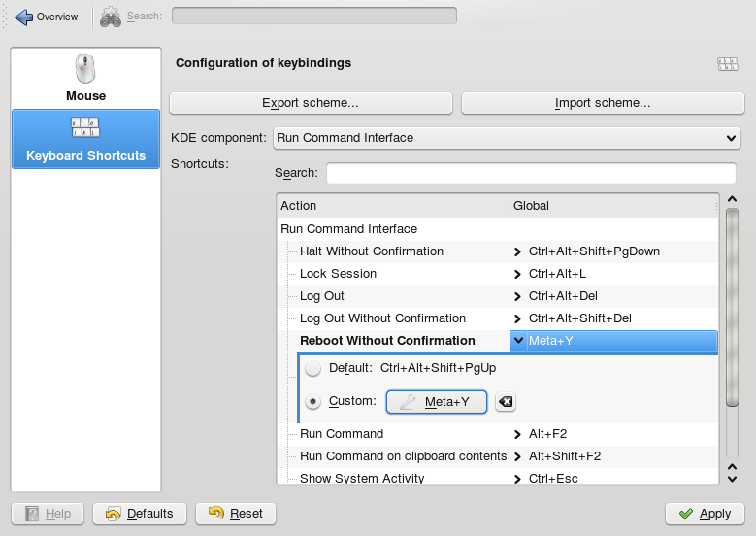Screen dimensions: 756x536
Task: Click Export scheme button
Action: tap(311, 103)
